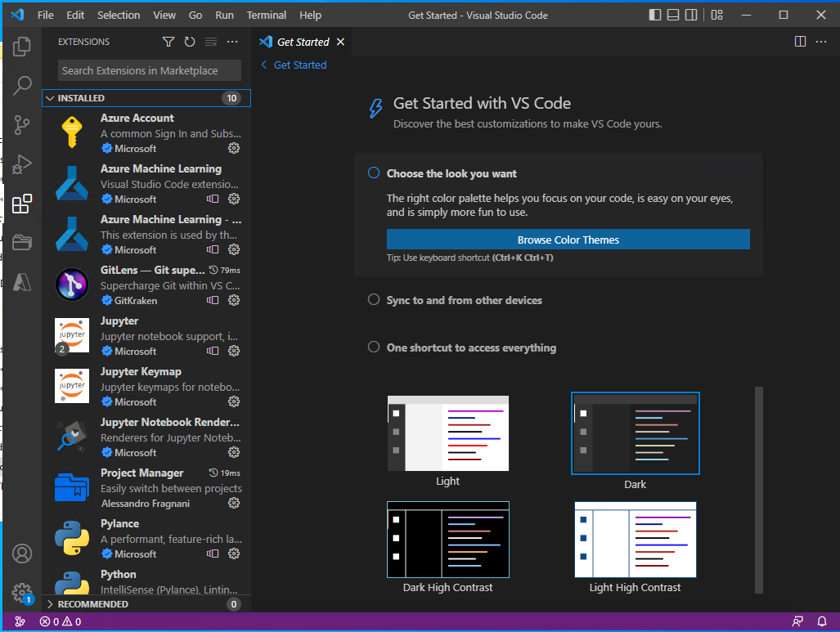
Task: Open the Run and Debug view
Action: coord(22,164)
